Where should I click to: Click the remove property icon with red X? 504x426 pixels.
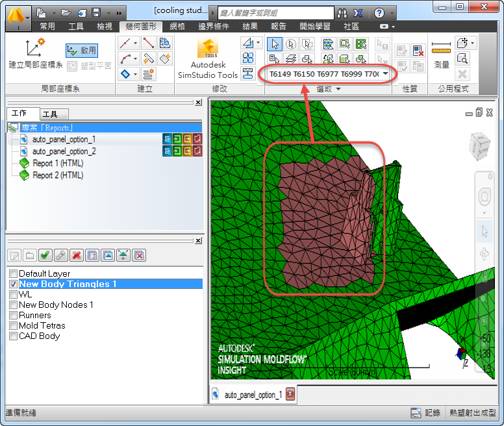418,51
